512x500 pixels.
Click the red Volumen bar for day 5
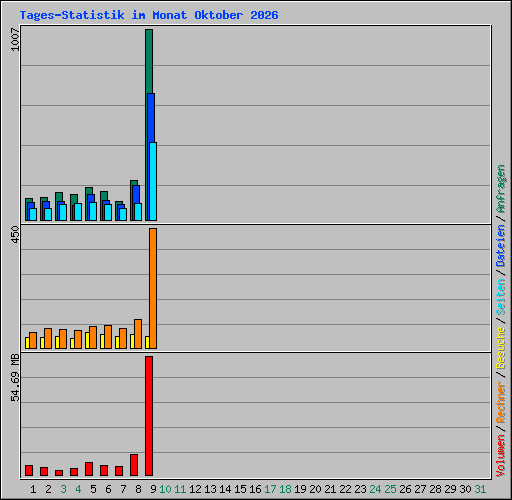89,469
